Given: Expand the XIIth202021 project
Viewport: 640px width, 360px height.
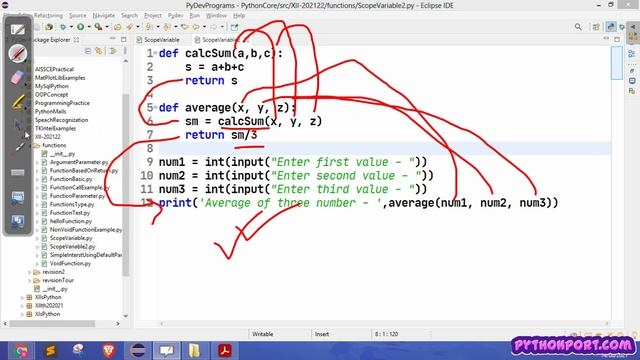Looking at the screenshot, I should (x=22, y=306).
